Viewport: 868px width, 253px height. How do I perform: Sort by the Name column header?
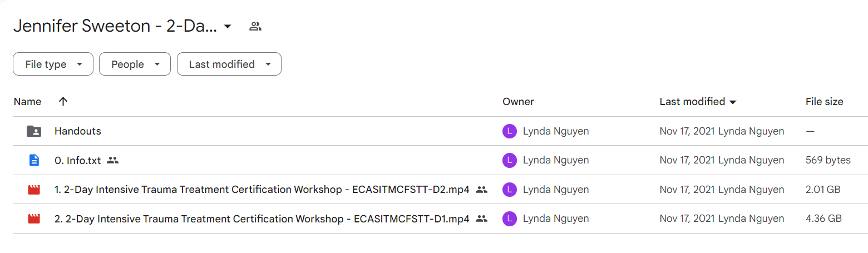point(27,102)
